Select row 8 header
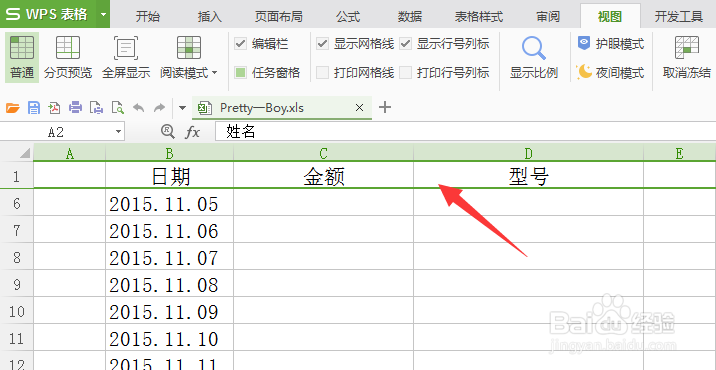Viewport: 716px width, 370px height. 16,257
